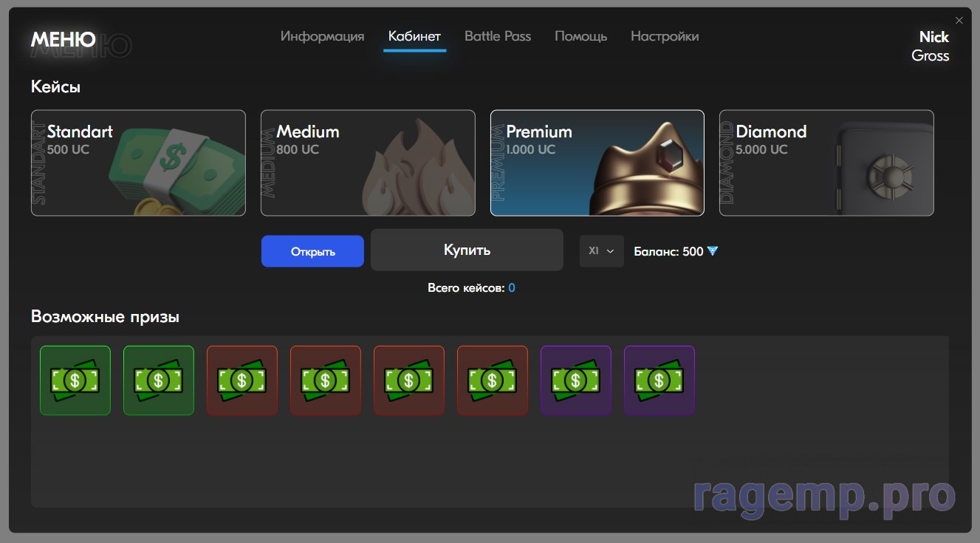Click the first purple-bordered cash prize
980x543 pixels.
pyautogui.click(x=576, y=380)
